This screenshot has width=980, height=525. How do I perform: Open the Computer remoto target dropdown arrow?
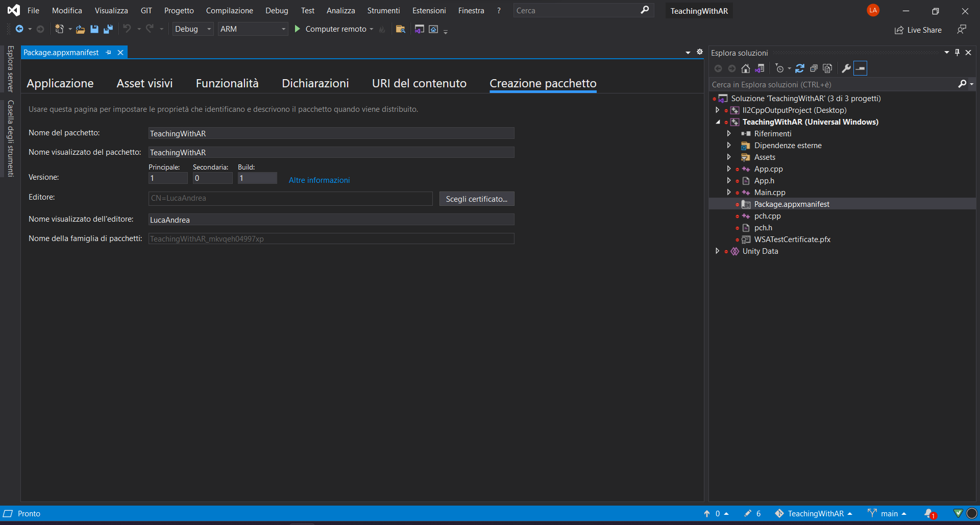372,29
